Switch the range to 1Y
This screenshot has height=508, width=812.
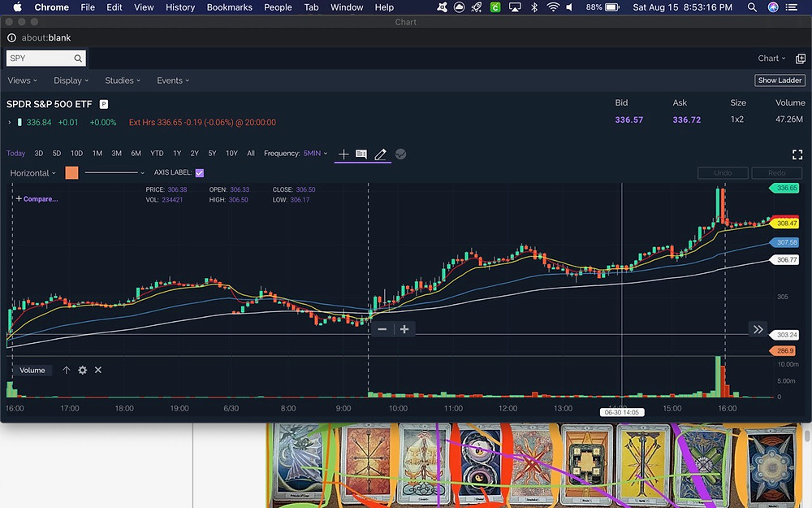(x=176, y=154)
